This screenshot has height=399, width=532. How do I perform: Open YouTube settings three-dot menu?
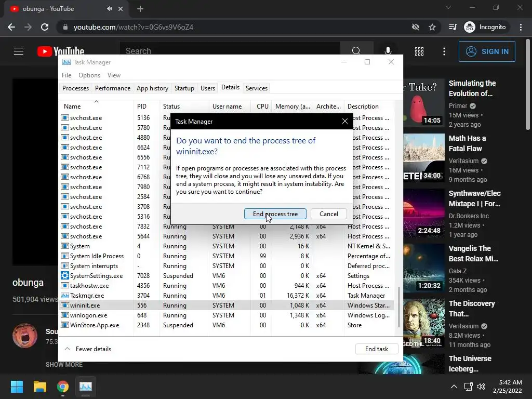[x=444, y=51]
